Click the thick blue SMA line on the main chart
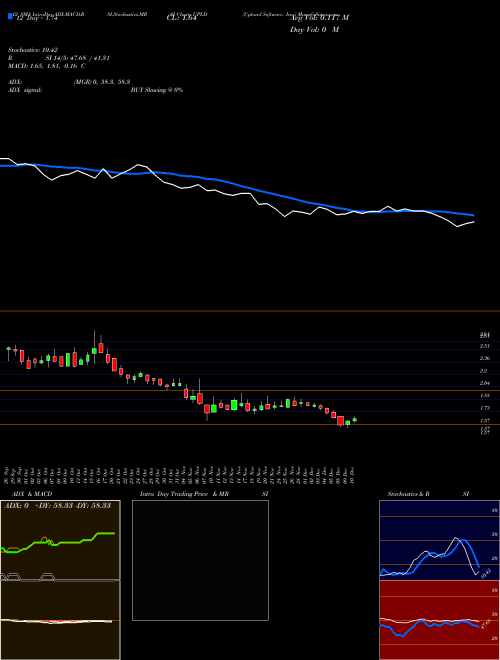 237,185
